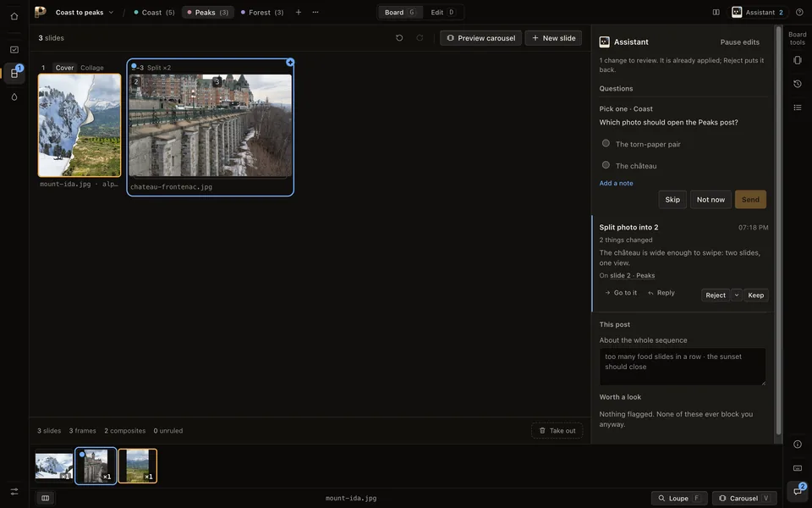Add a new post with the plus icon
The height and width of the screenshot is (508, 812).
(x=299, y=13)
